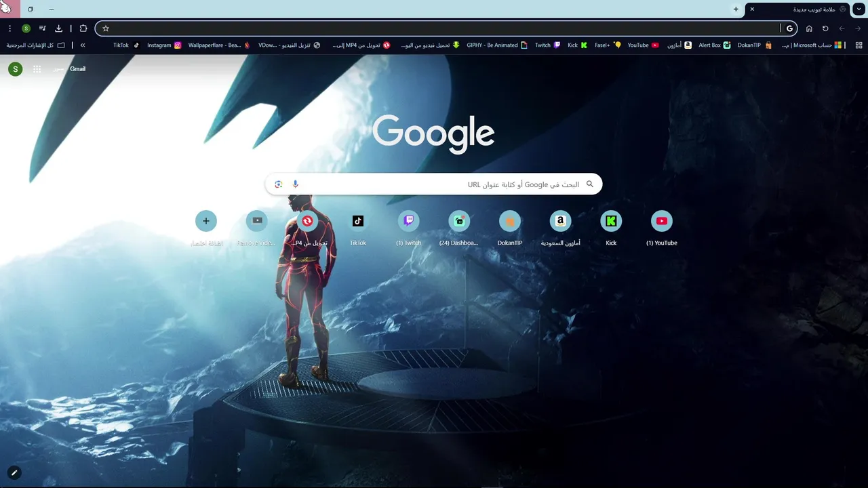Add a new shortcut tile
Viewport: 868px width, 488px height.
click(206, 227)
